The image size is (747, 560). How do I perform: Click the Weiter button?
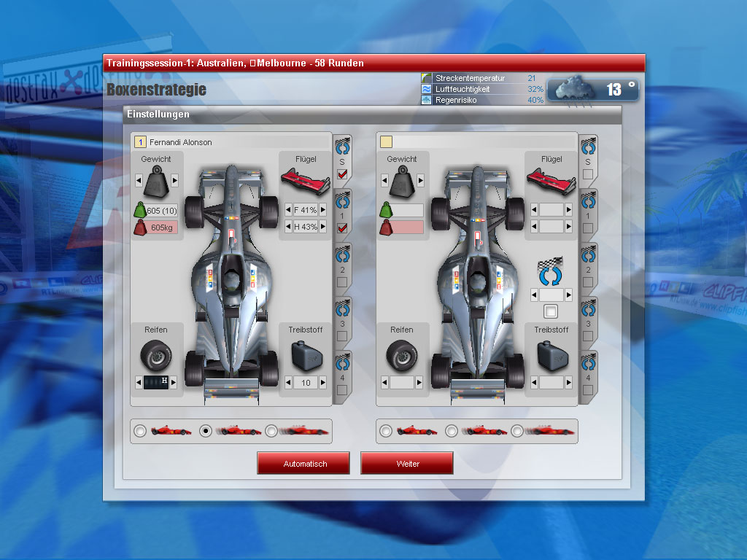407,463
